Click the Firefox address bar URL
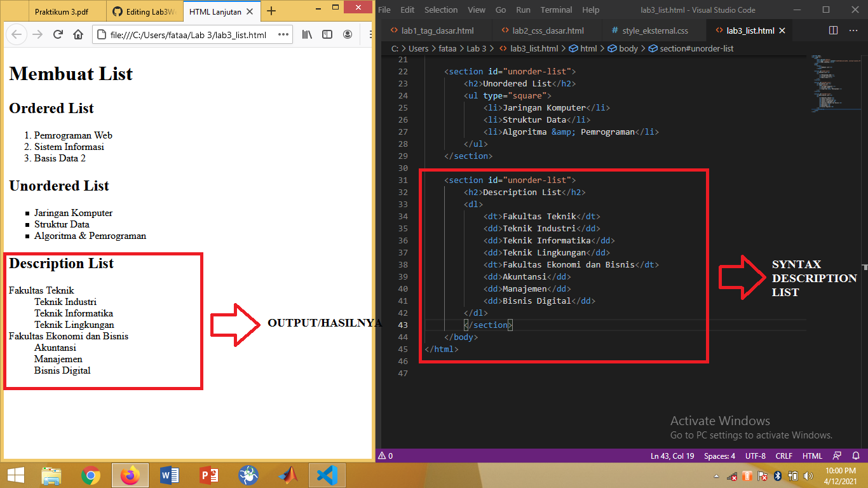The width and height of the screenshot is (868, 488). click(188, 35)
